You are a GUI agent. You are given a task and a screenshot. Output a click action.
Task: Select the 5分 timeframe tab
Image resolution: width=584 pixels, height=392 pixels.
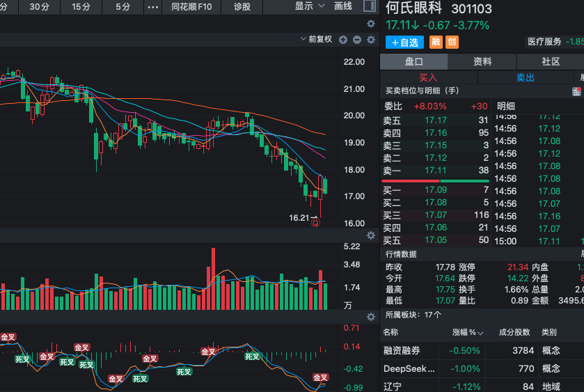(x=123, y=7)
